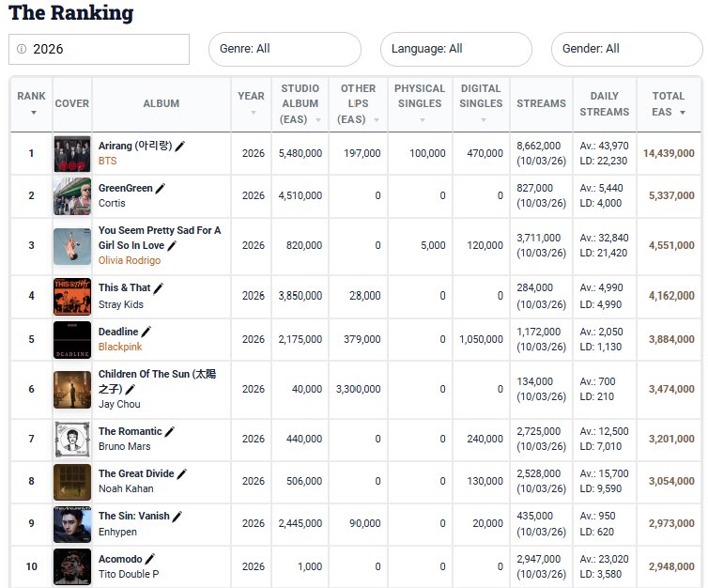The image size is (708, 588).
Task: Open the Acomodo album cover thumbnail
Action: click(x=72, y=566)
